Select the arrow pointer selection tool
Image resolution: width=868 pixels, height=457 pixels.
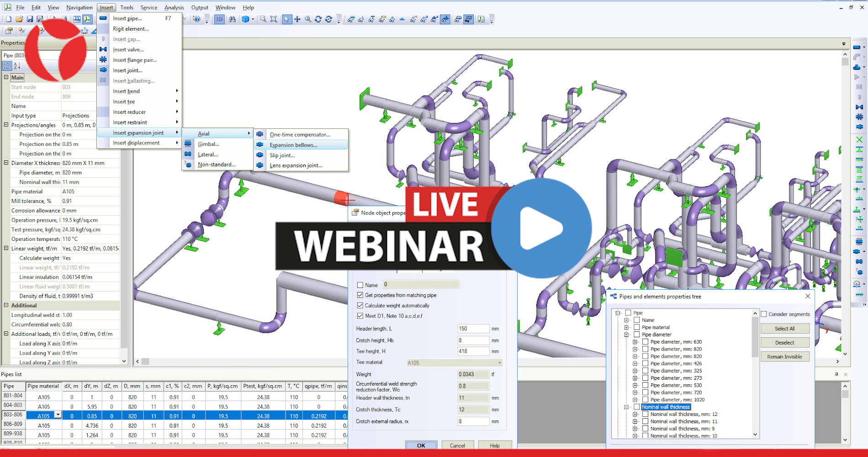(x=286, y=19)
